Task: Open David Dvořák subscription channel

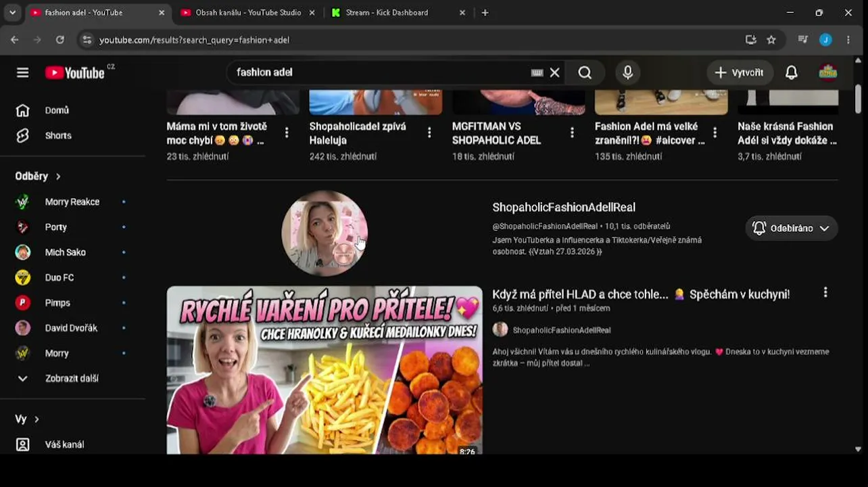Action: [x=72, y=328]
